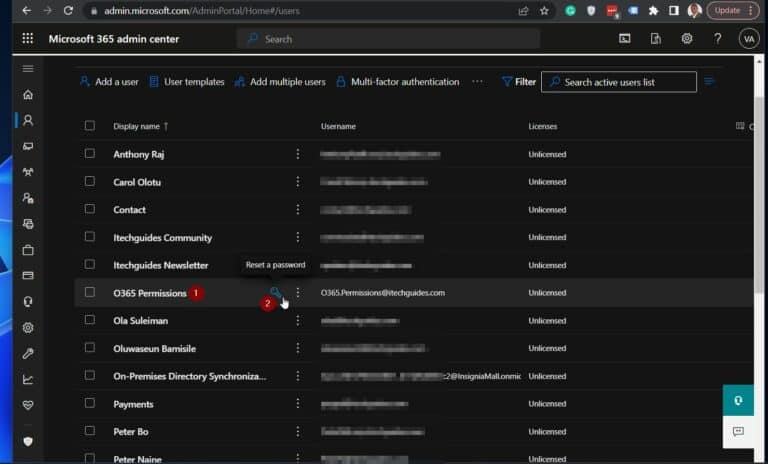
Task: Open Multi-factor authentication
Action: (398, 82)
